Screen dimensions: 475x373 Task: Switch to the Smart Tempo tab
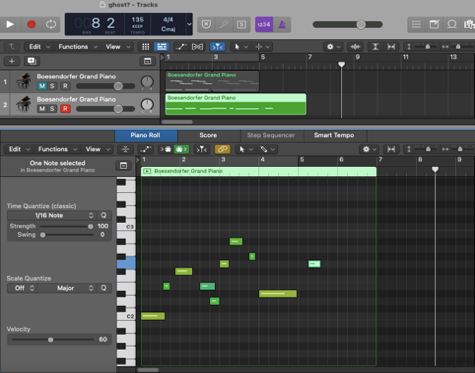click(334, 135)
